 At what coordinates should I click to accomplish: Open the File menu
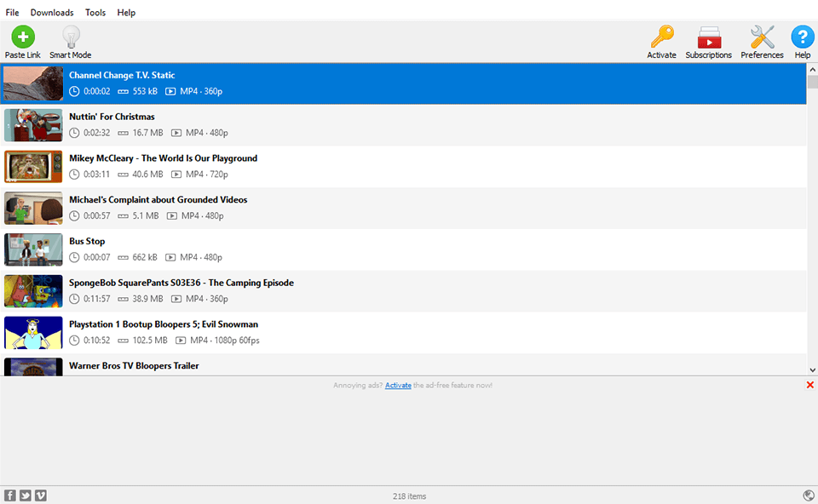12,13
